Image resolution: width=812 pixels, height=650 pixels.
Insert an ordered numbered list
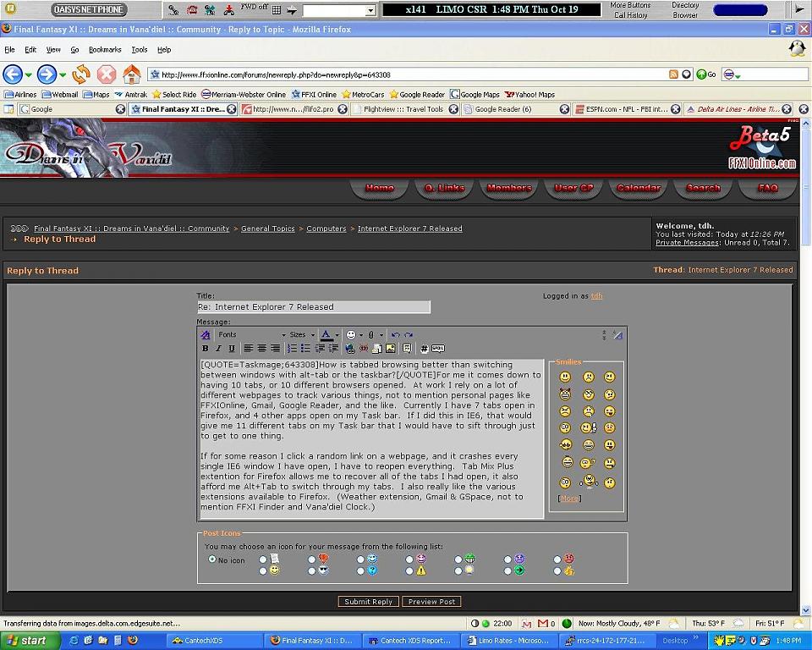coord(292,349)
